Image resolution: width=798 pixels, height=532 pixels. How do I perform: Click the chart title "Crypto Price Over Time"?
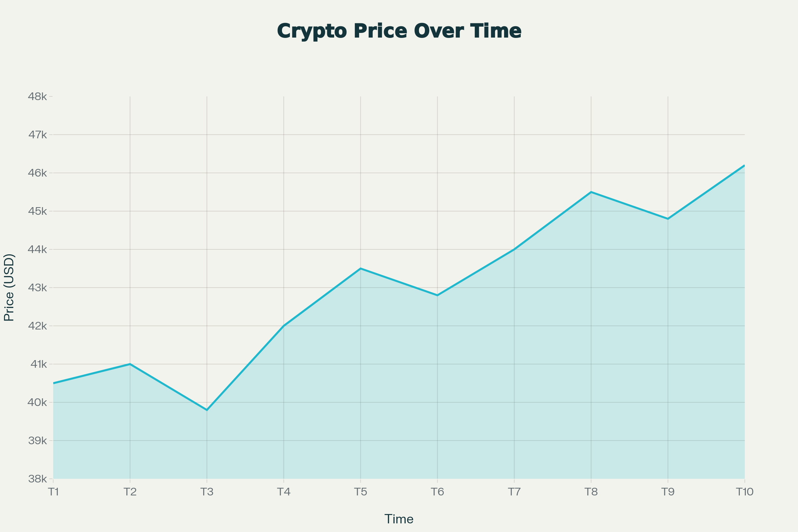click(399, 31)
